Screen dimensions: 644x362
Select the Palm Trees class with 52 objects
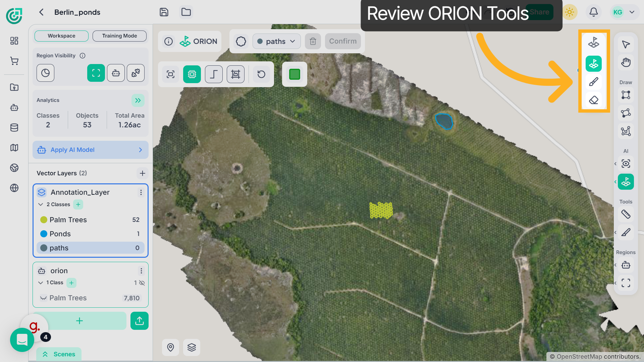tap(91, 220)
